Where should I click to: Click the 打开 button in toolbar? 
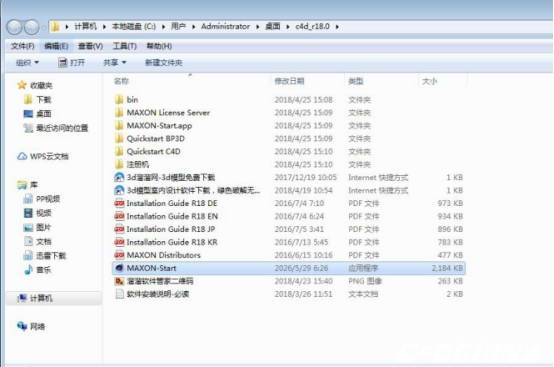coord(72,63)
